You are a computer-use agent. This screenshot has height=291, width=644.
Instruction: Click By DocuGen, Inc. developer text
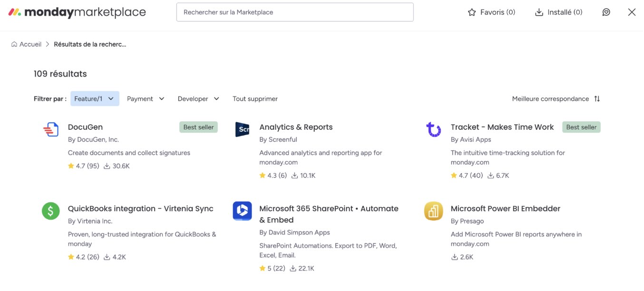tap(93, 139)
